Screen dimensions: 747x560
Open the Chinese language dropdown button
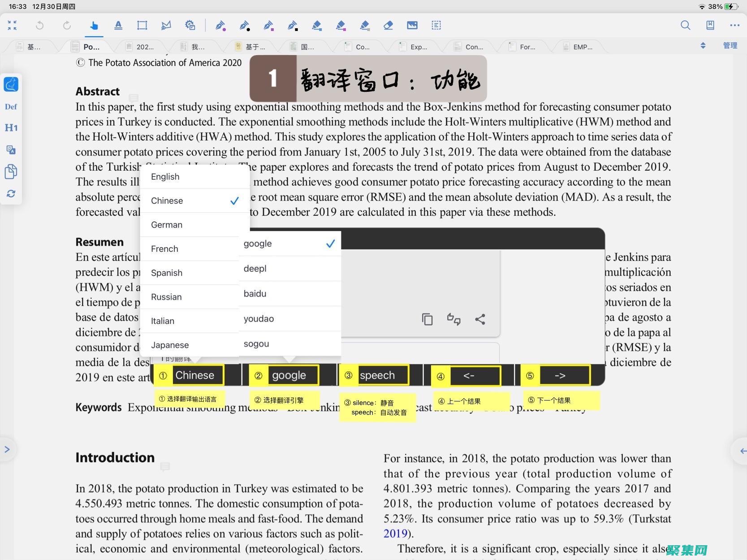tap(194, 375)
